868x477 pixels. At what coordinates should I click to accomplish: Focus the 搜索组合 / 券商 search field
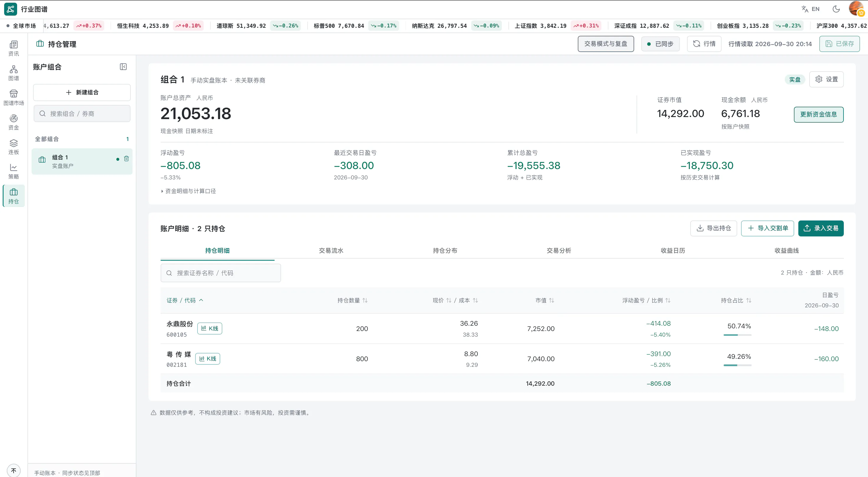click(x=82, y=113)
